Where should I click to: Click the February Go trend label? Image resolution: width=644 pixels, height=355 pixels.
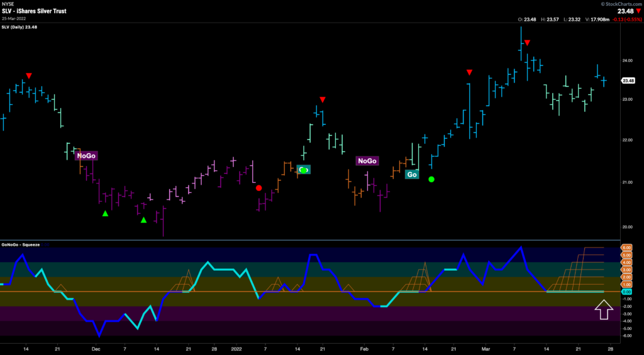[x=412, y=175]
